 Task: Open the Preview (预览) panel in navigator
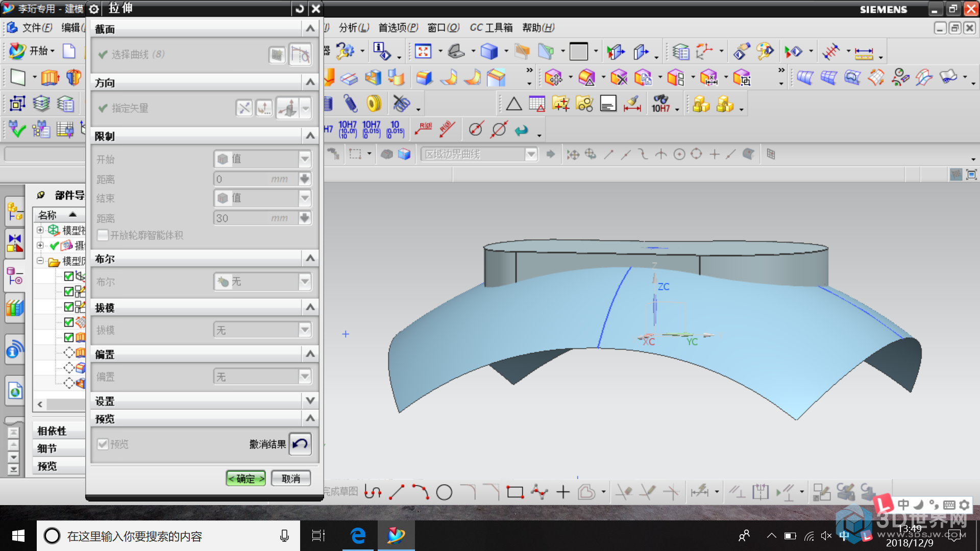59,466
